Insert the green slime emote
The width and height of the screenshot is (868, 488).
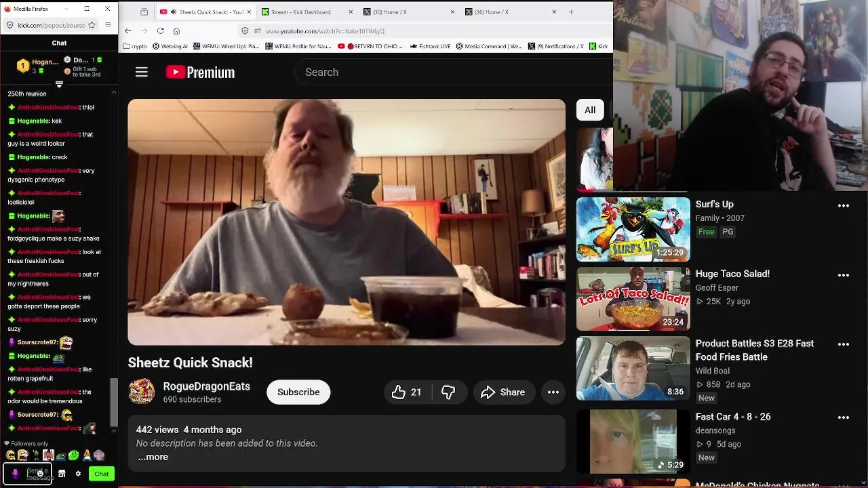click(x=74, y=455)
